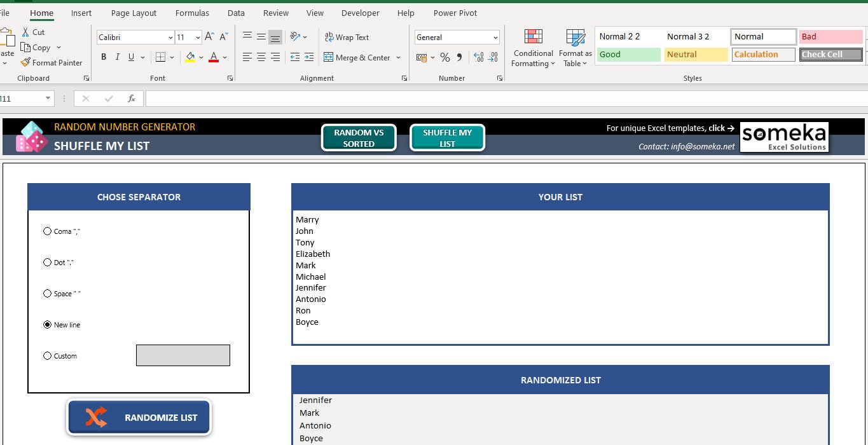Screen dimensions: 868x445
Task: Choose the Custom separator radio button
Action: pos(47,356)
